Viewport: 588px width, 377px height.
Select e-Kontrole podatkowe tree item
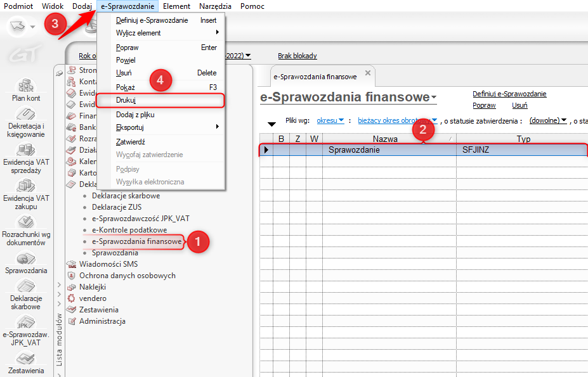pyautogui.click(x=129, y=230)
